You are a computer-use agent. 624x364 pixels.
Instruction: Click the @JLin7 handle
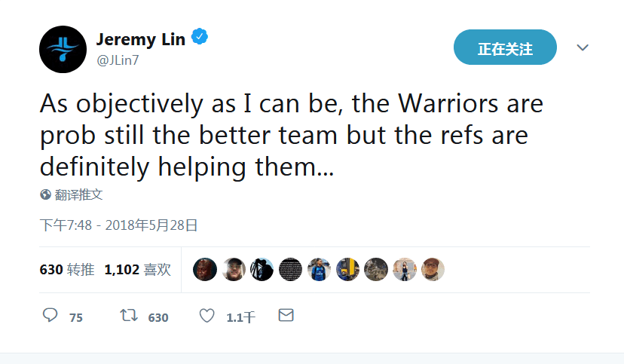(117, 59)
